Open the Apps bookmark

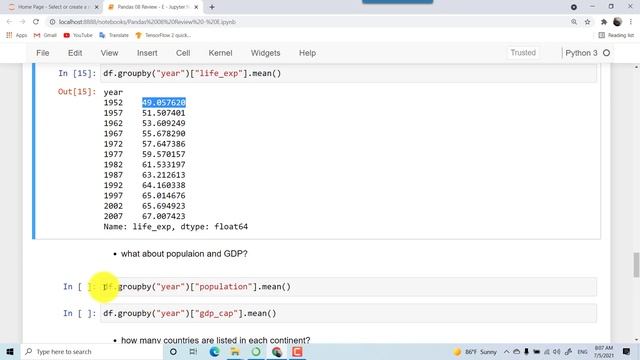coord(17,36)
